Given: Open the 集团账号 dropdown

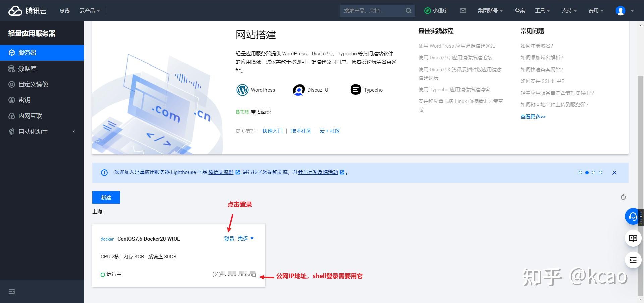Looking at the screenshot, I should (490, 11).
